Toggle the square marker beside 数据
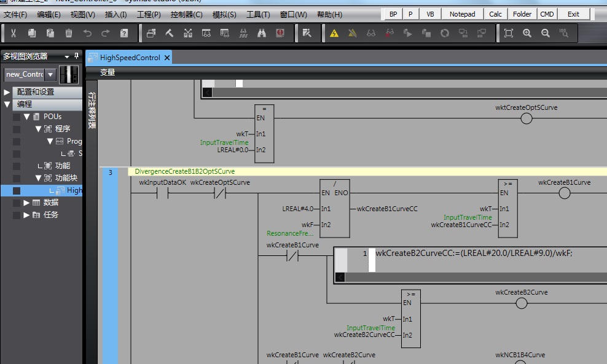607x364 pixels. tap(17, 203)
